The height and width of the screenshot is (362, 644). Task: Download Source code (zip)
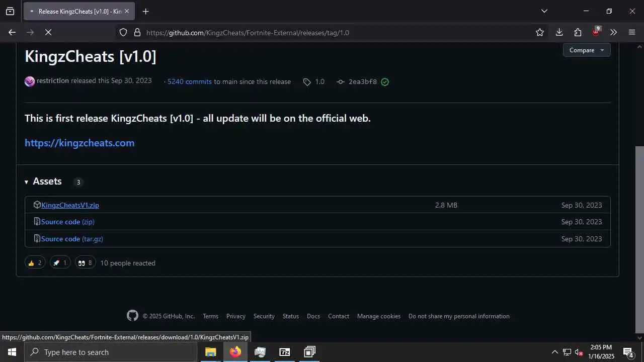[x=68, y=222]
